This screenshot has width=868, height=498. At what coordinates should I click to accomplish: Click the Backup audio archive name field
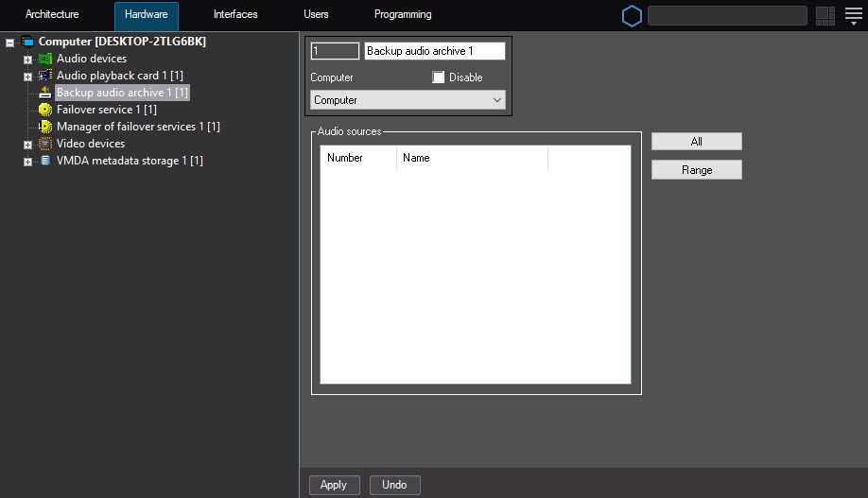[434, 51]
